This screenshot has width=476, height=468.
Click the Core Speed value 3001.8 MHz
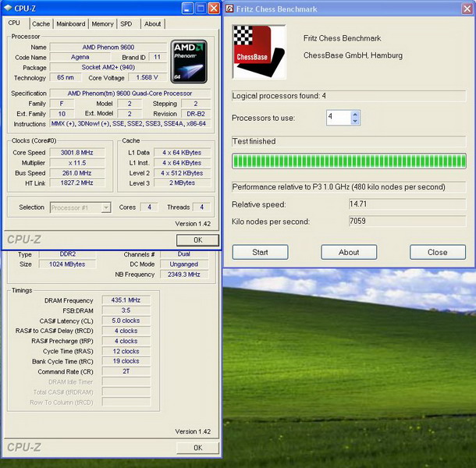pyautogui.click(x=77, y=152)
